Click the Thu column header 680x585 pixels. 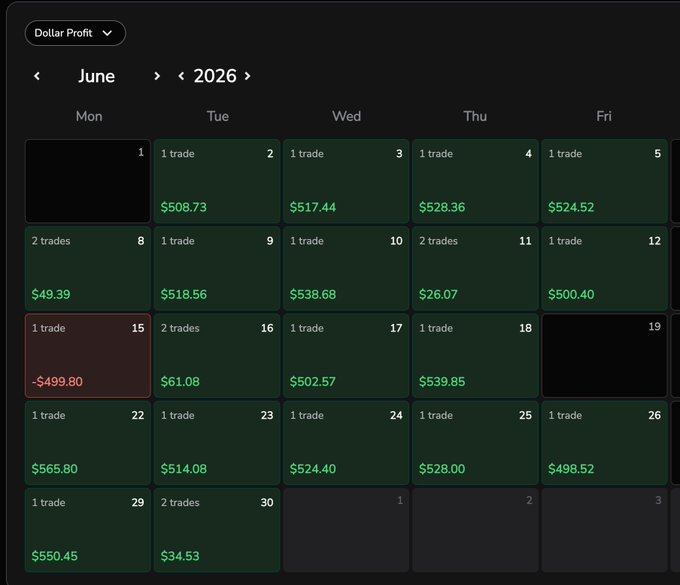pyautogui.click(x=475, y=116)
